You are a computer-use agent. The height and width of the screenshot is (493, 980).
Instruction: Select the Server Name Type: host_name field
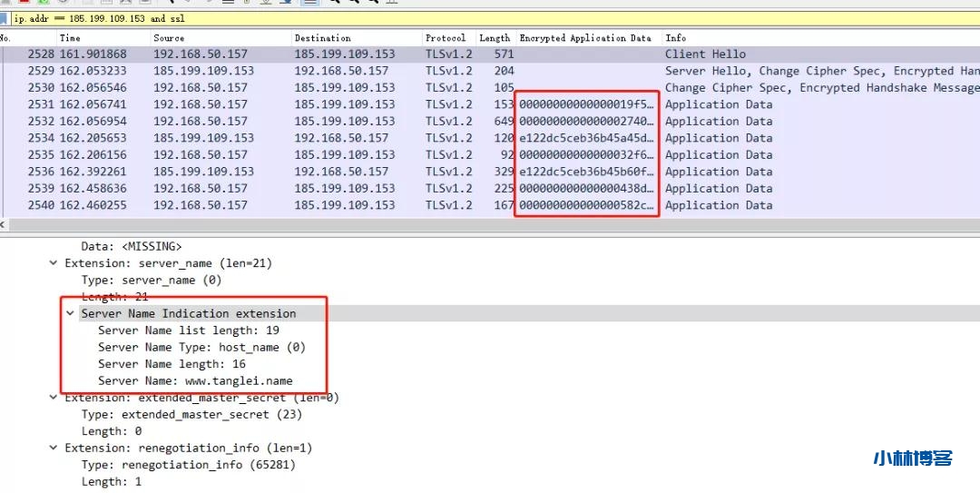pyautogui.click(x=201, y=347)
